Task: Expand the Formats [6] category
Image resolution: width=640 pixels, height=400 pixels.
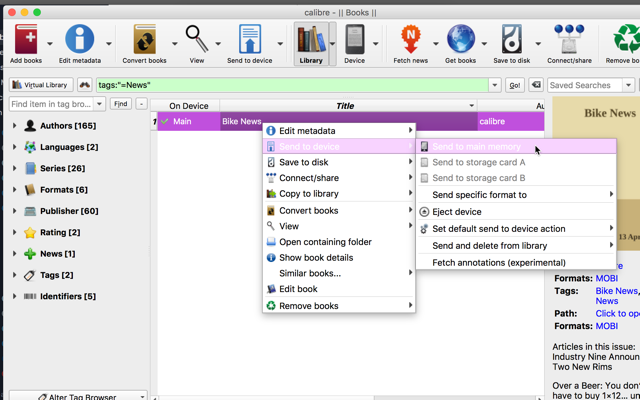Action: [15, 190]
